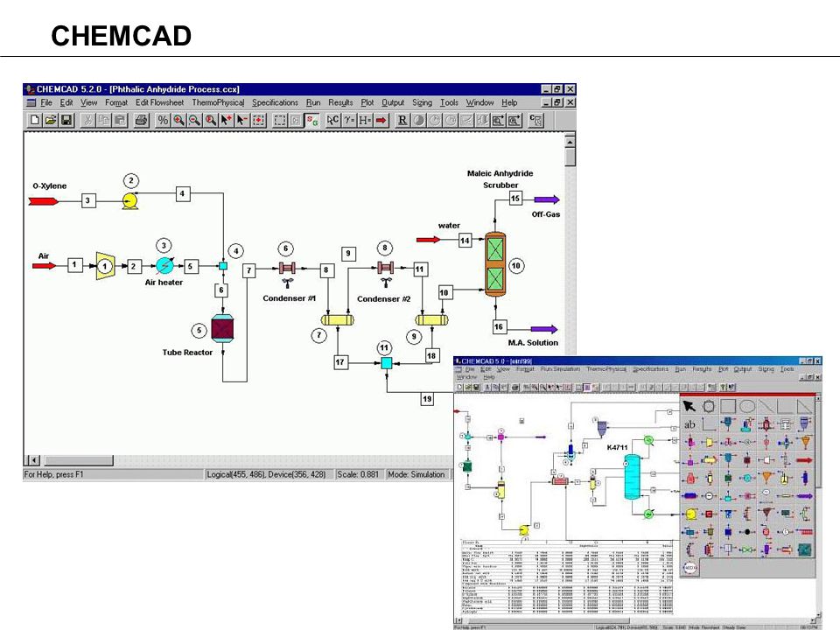Click the red arrow feed streams icon
Image resolution: width=840 pixels, height=630 pixels.
click(x=381, y=120)
